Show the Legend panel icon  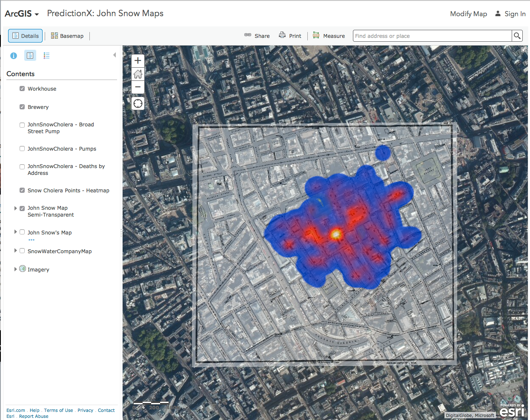46,56
